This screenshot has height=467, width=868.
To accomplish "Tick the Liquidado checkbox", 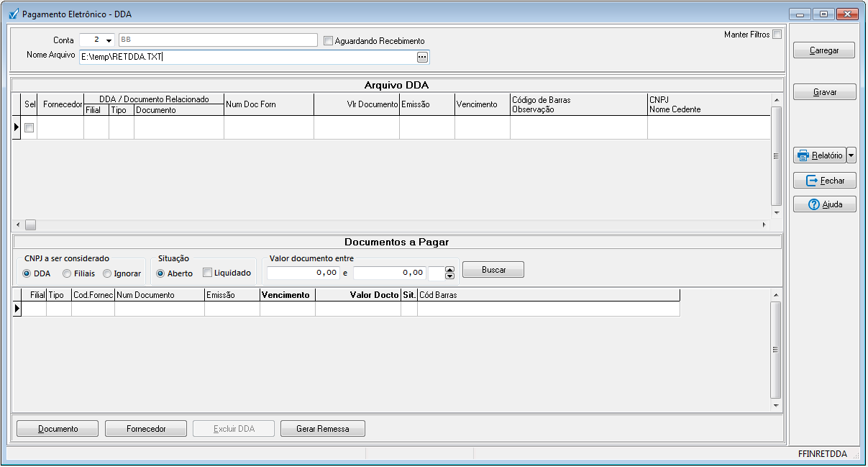I will tap(208, 273).
